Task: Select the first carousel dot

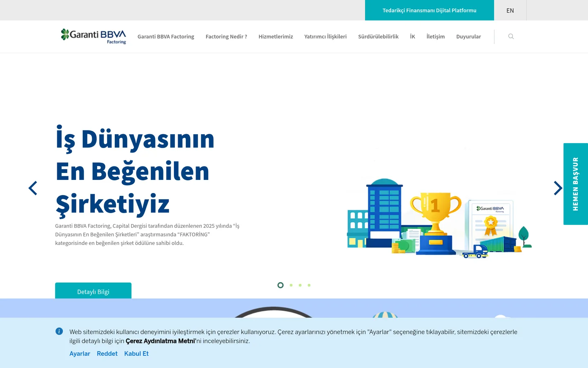Action: pos(281,285)
